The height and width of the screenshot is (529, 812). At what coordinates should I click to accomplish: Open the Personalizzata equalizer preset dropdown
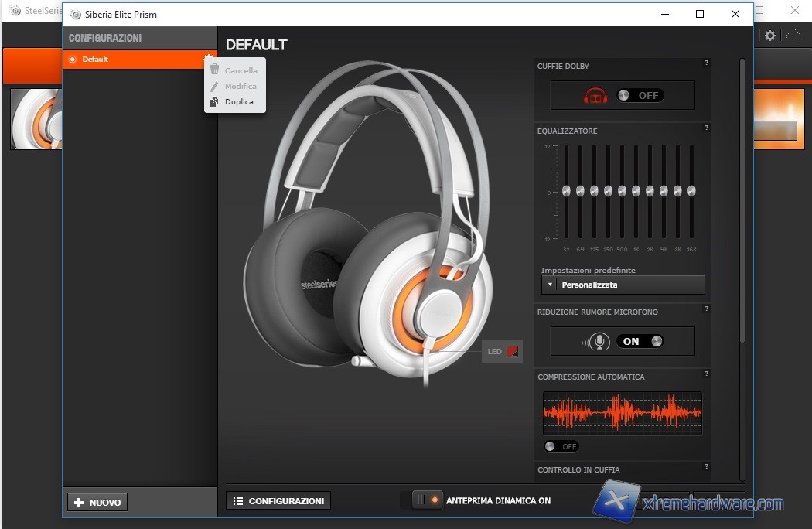(x=623, y=285)
